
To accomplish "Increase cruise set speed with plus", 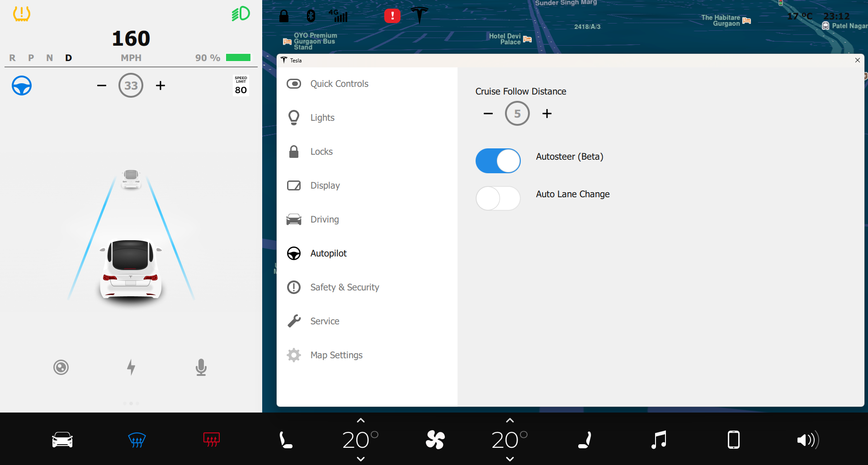I will 160,85.
